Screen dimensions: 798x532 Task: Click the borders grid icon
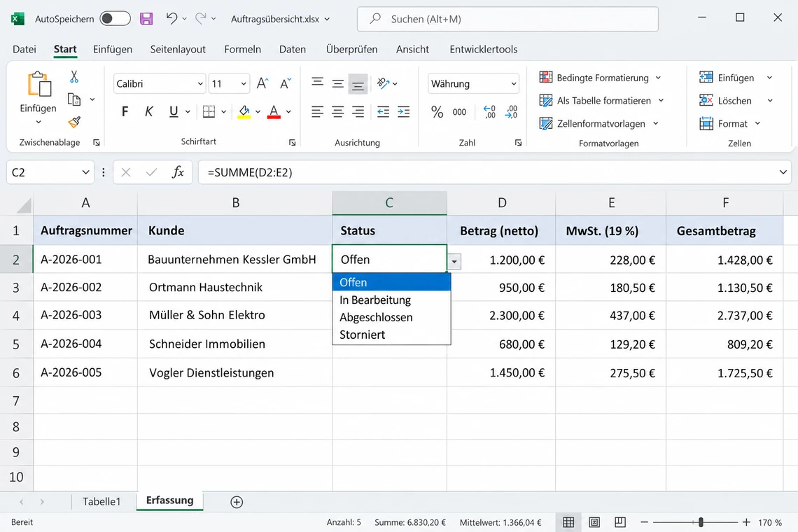pos(209,111)
